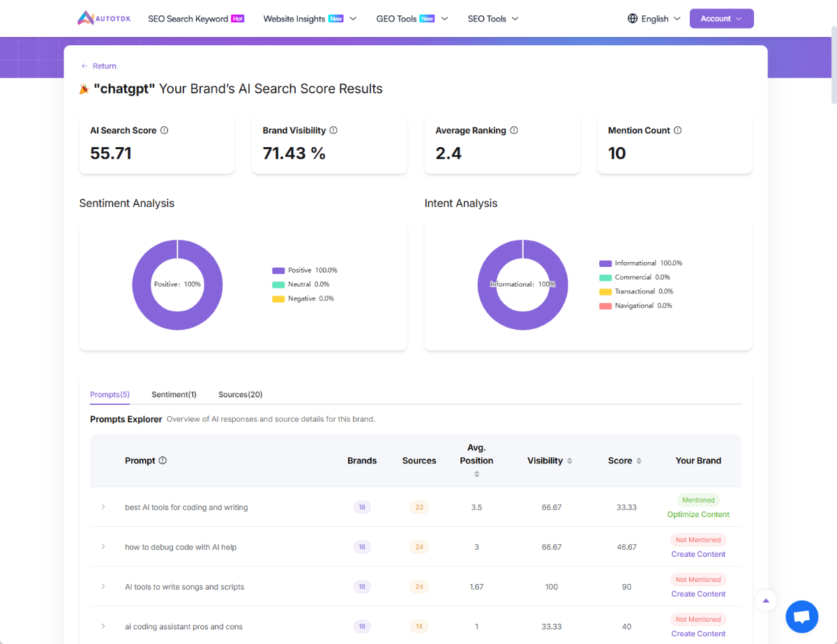Click the purple Sentiment donut chart ring
The width and height of the screenshot is (837, 644).
click(x=142, y=285)
